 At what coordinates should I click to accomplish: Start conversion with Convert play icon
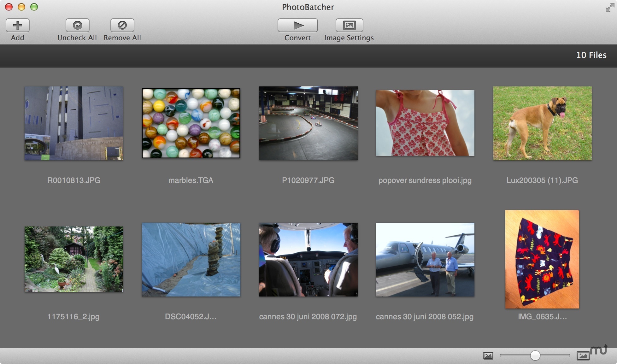(x=297, y=25)
